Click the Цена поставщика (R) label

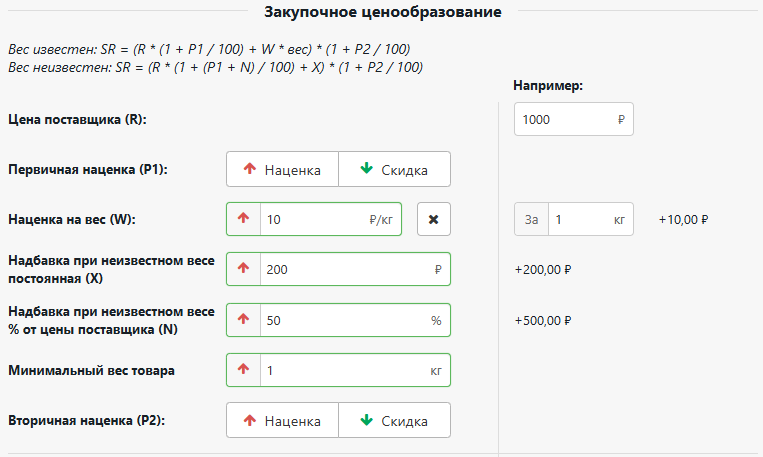point(77,120)
